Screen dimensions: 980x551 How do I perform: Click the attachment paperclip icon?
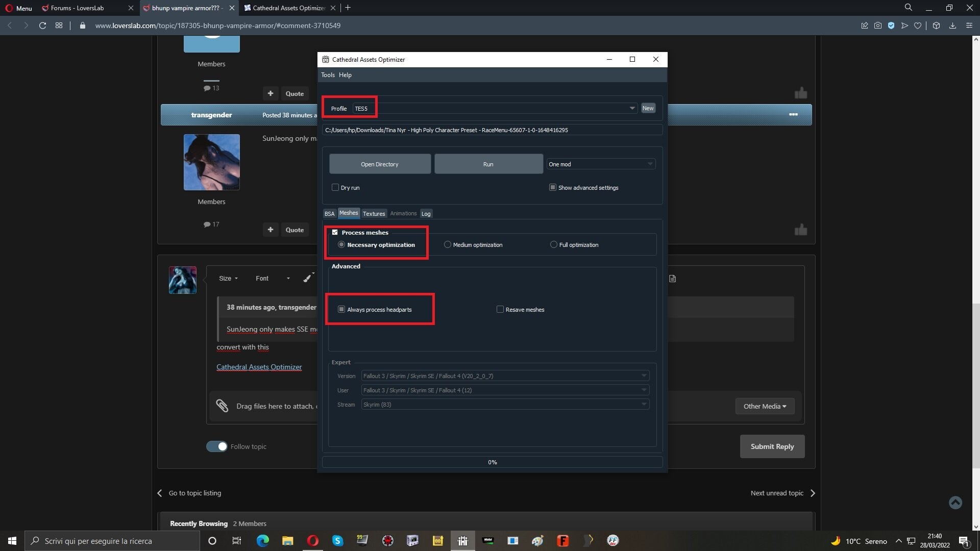[222, 406]
